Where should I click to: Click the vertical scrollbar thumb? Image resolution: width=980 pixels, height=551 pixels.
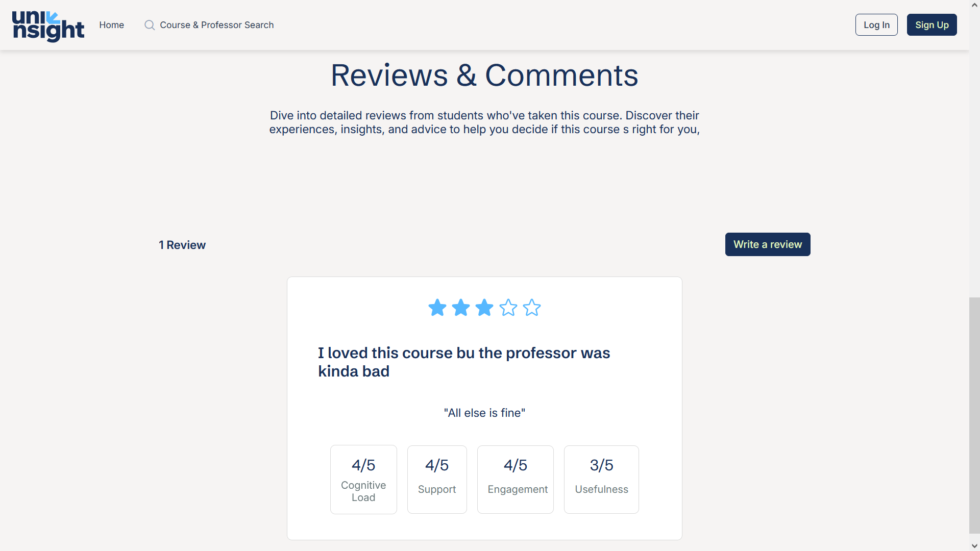pos(974,414)
